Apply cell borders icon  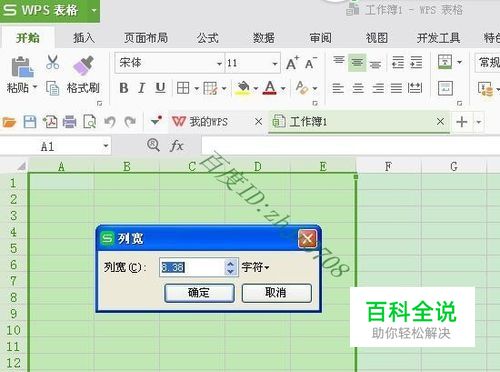[x=183, y=88]
